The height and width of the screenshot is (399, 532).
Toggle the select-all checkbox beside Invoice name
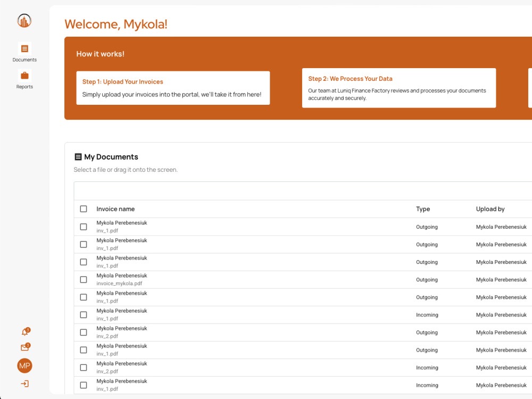coord(84,209)
